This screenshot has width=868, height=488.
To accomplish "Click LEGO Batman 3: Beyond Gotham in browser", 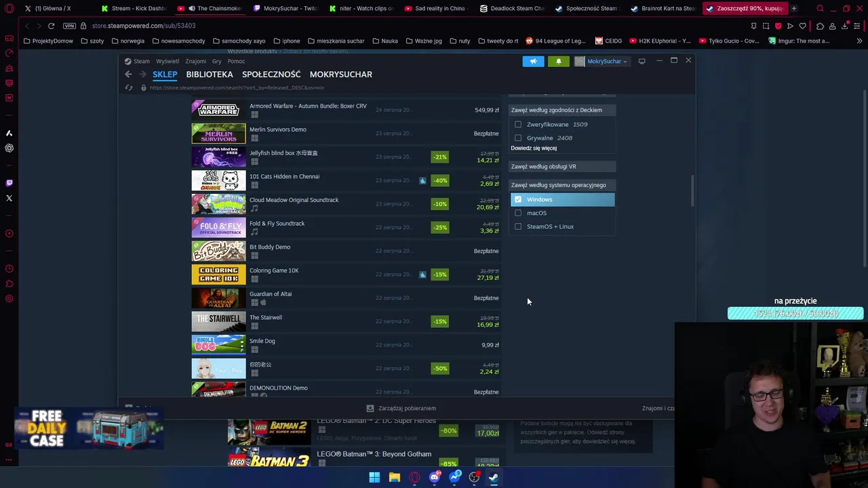I will pos(374,454).
